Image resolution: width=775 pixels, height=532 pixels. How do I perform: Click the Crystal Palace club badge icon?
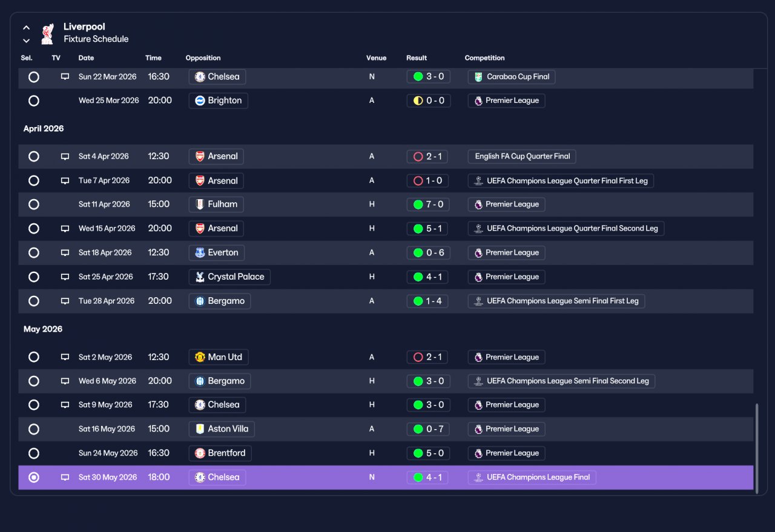[200, 277]
